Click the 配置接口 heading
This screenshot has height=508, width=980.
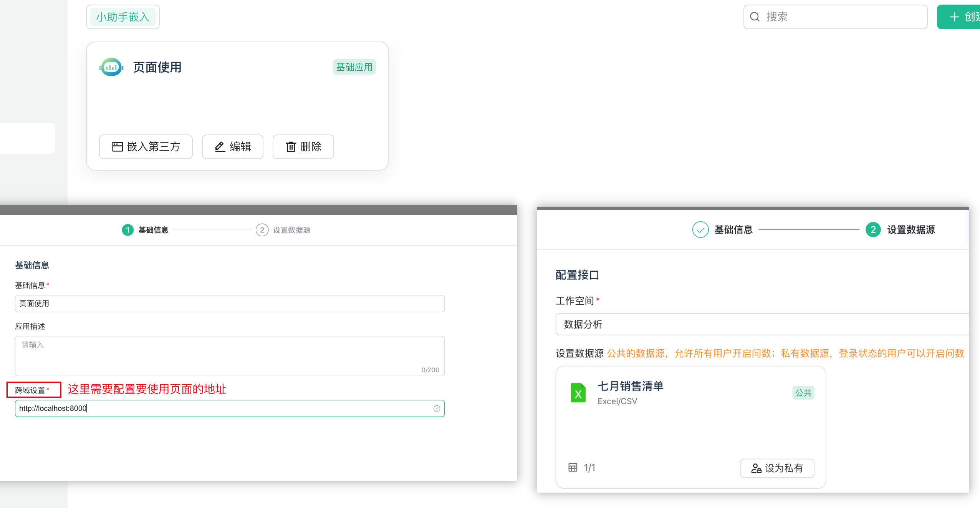pyautogui.click(x=577, y=275)
